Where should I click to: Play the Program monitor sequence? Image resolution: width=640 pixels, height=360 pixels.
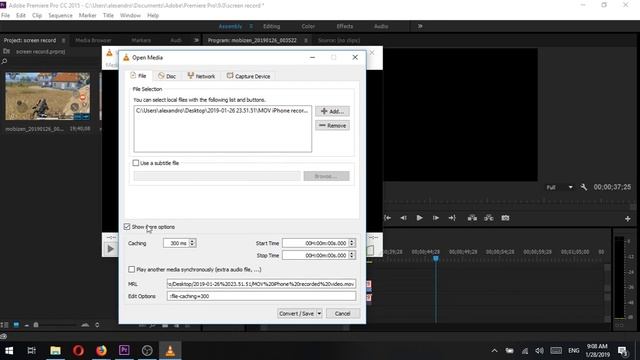click(419, 218)
